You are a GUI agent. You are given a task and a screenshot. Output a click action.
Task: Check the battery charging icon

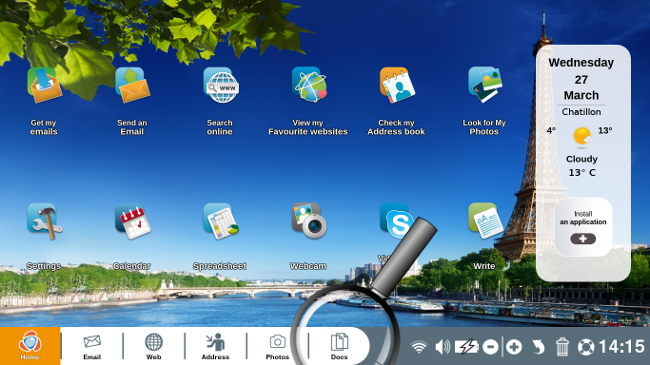pyautogui.click(x=467, y=347)
